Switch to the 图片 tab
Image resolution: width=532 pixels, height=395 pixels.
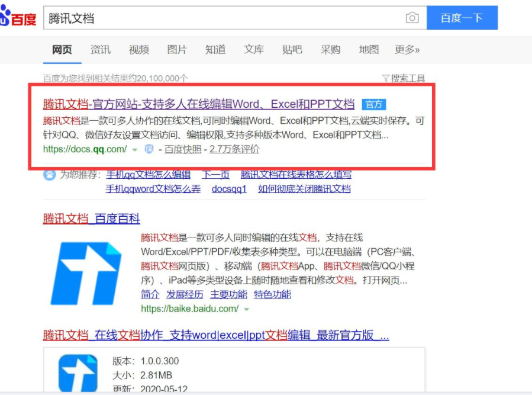coord(177,50)
